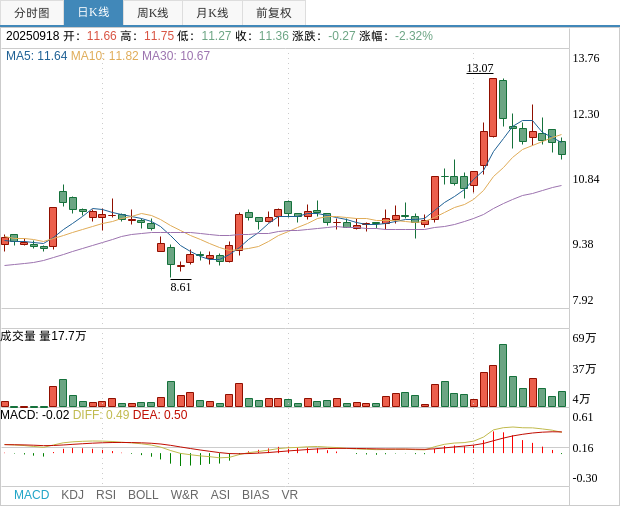Display the BIAS indicator
The image size is (620, 506).
pyautogui.click(x=255, y=495)
